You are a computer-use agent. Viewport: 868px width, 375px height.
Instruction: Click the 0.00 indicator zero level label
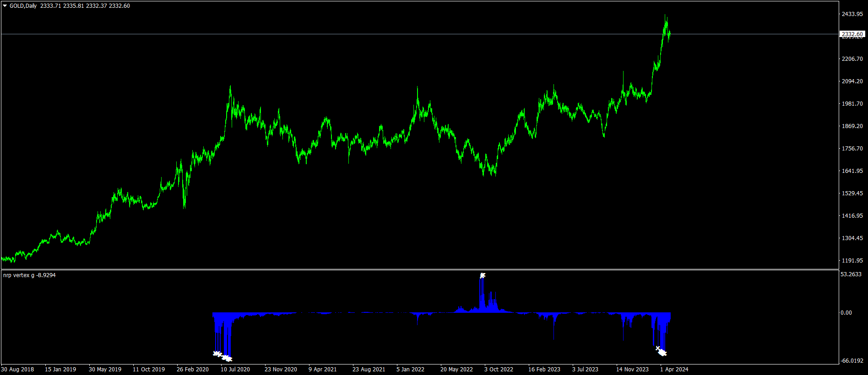pyautogui.click(x=846, y=313)
